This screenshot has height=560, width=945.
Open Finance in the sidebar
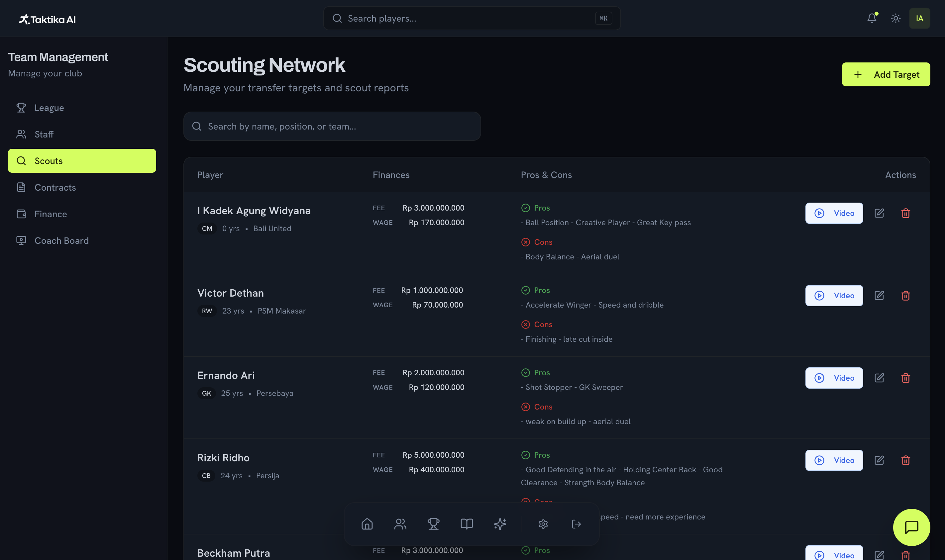tap(82, 214)
